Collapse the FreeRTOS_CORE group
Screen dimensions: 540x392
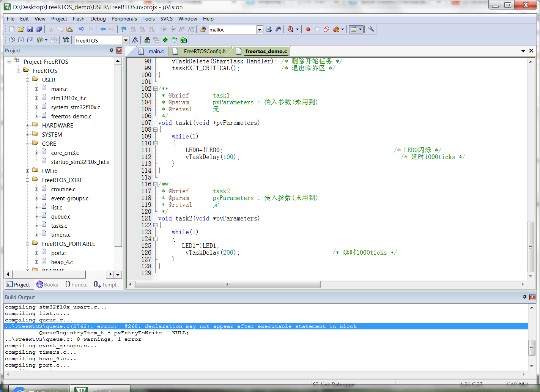pos(27,180)
